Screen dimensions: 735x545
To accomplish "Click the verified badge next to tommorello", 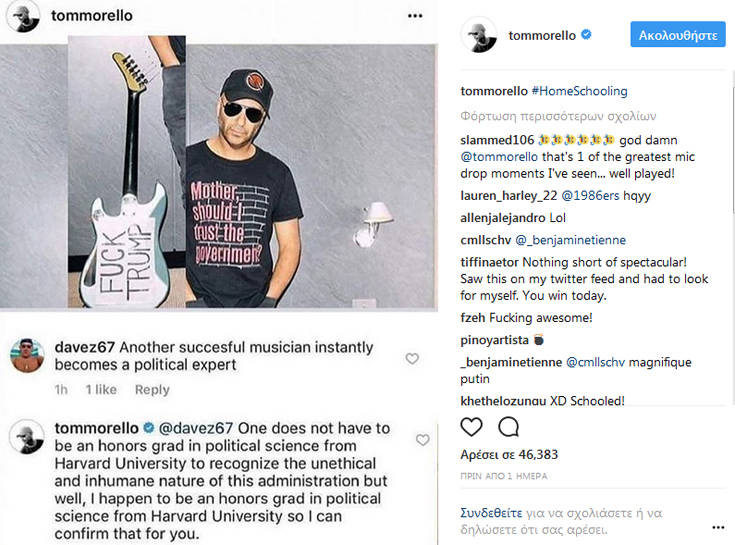I will [x=586, y=35].
